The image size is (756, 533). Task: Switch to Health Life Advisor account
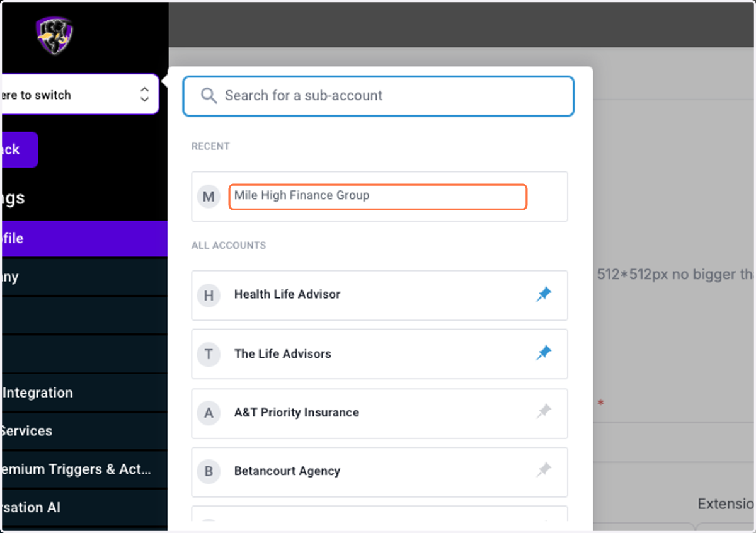click(379, 295)
